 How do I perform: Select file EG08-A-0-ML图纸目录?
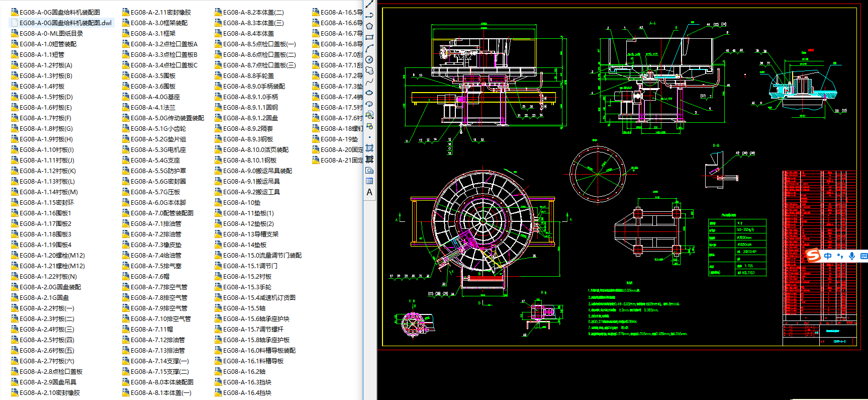point(47,33)
